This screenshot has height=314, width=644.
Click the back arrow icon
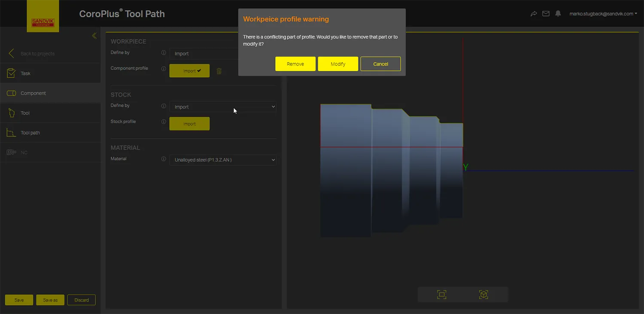11,54
